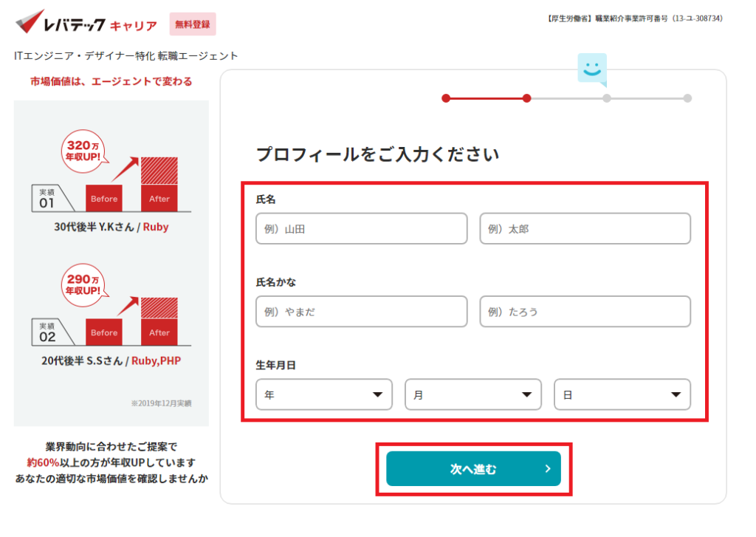Click the last progress step dot
Screen dimensions: 756x537
pos(687,98)
